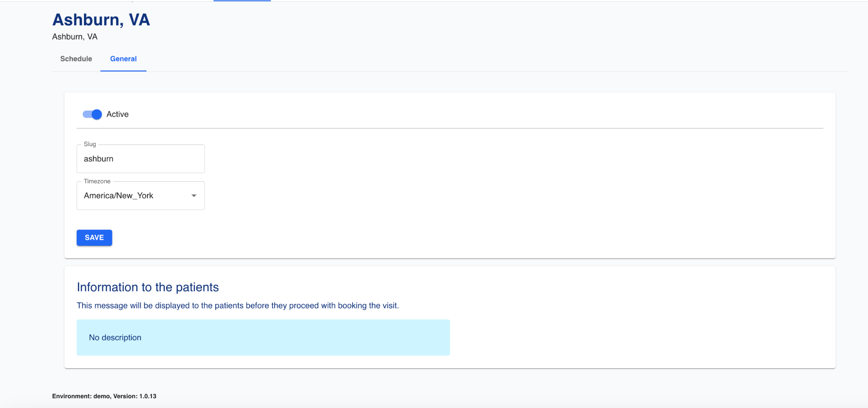Click the Active label text
The width and height of the screenshot is (868, 408).
(117, 114)
